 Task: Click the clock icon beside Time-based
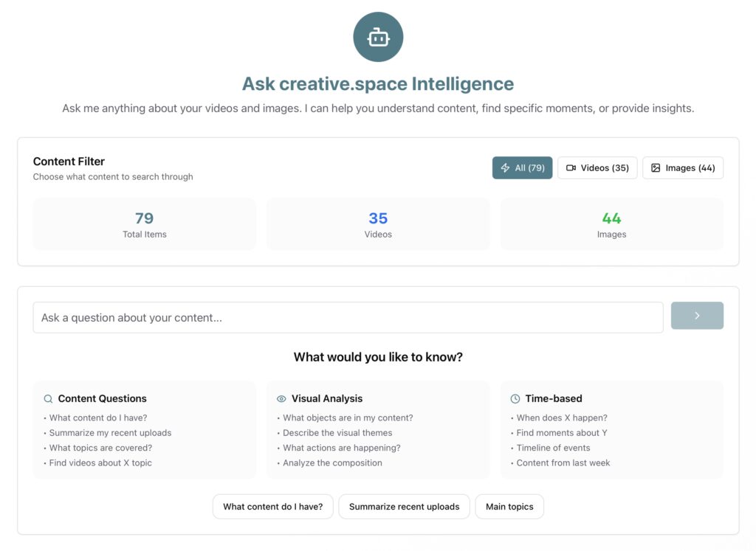(515, 399)
